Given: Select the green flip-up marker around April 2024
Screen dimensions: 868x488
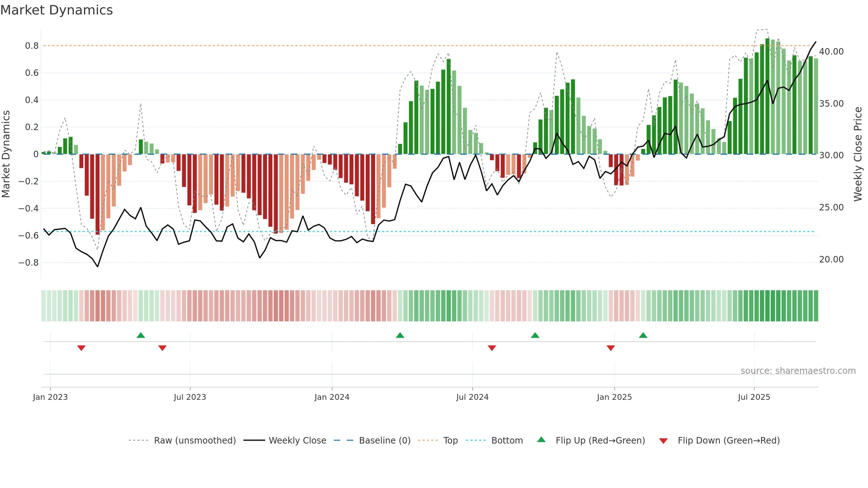Looking at the screenshot, I should (x=400, y=335).
